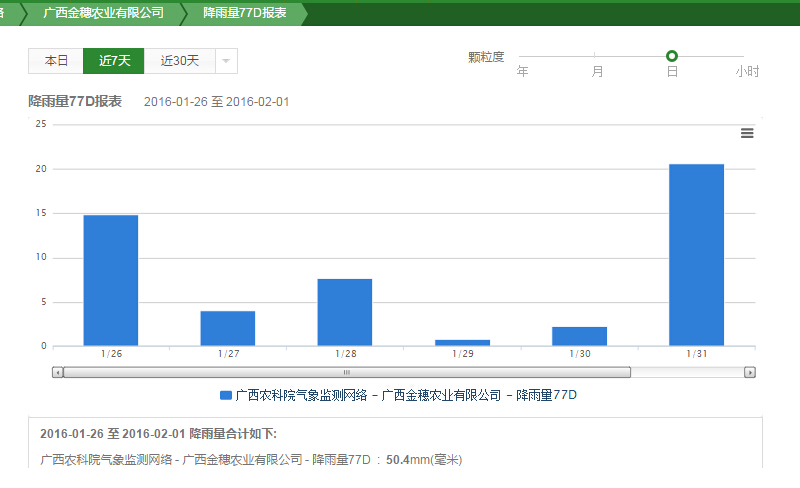Set granularity to 月
800x488 pixels.
[597, 71]
